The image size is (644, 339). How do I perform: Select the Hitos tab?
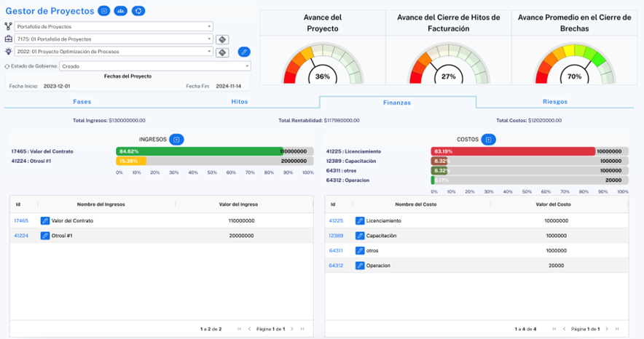tap(240, 102)
